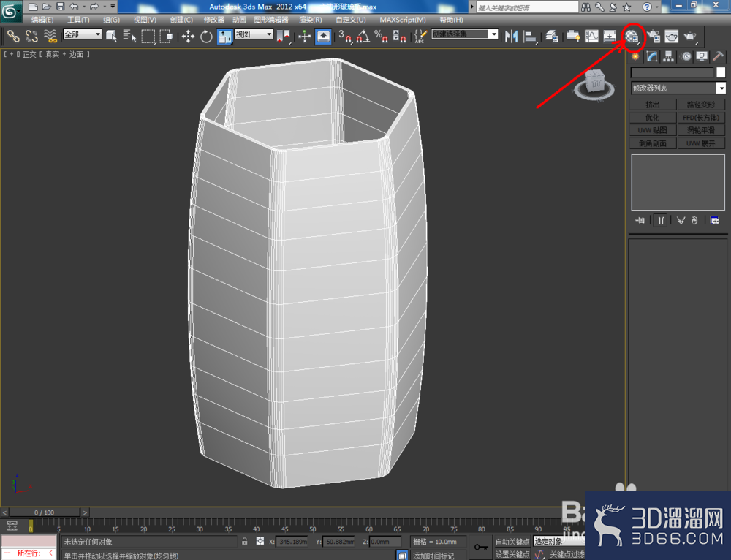Open the Select by Name list tool

[129, 36]
